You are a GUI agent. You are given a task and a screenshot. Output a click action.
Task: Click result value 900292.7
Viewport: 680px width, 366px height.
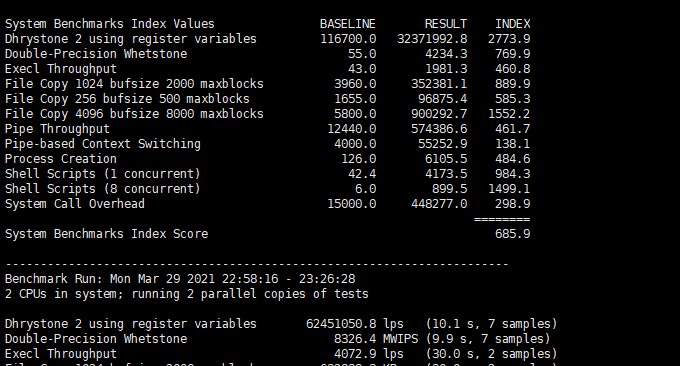(439, 114)
